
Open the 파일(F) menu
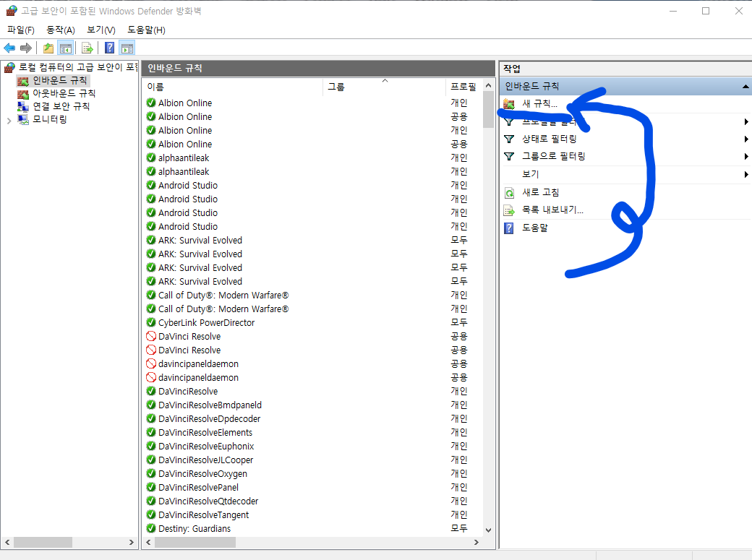tap(21, 30)
